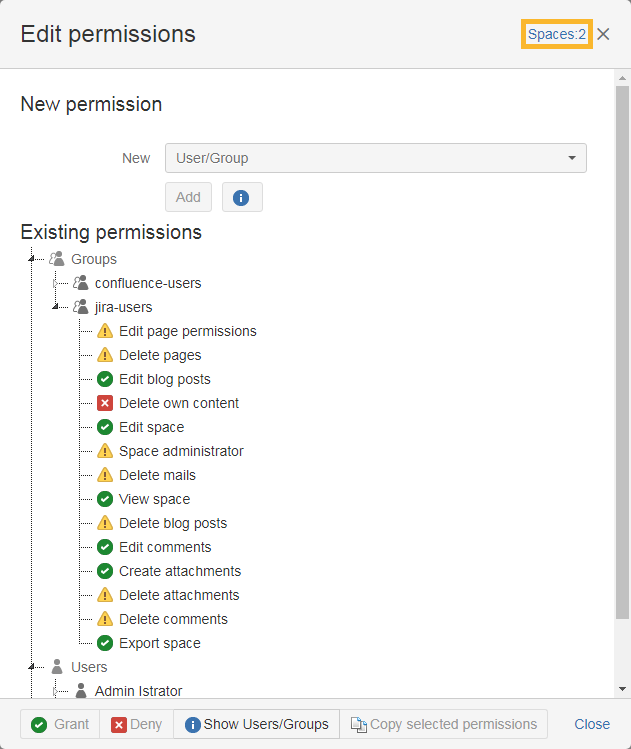The image size is (631, 749).
Task: Click the blue info icon button
Action: point(241,197)
